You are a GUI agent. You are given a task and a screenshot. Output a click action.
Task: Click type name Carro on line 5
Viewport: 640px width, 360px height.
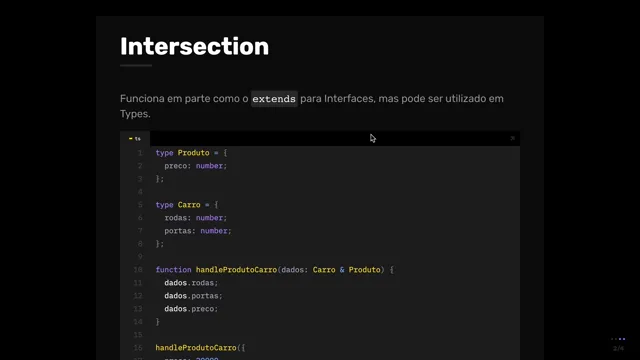[x=189, y=205]
